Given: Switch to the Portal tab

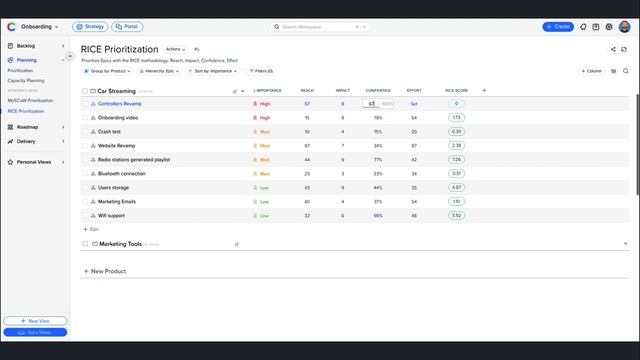Looking at the screenshot, I should click(127, 27).
